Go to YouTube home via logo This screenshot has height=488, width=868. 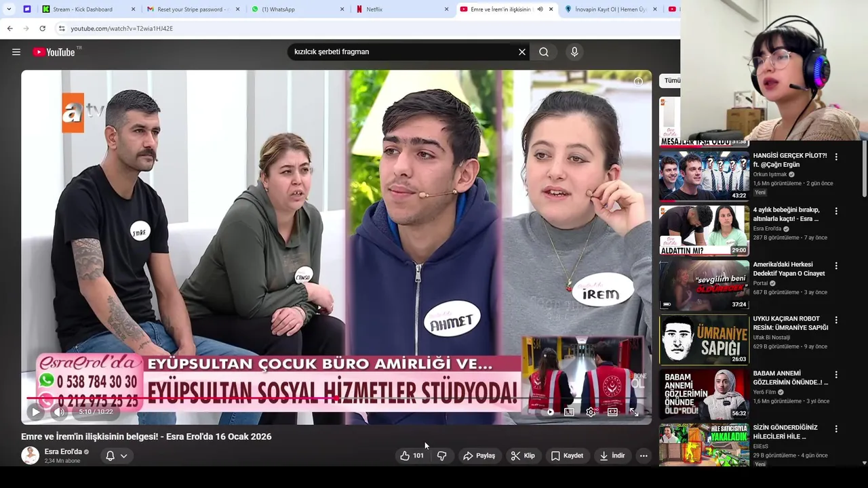pos(54,52)
